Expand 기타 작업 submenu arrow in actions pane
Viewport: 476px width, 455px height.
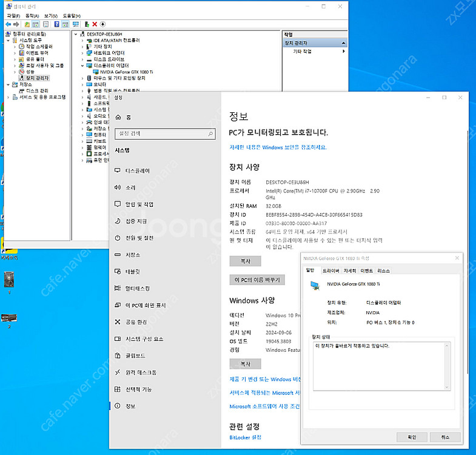[343, 52]
